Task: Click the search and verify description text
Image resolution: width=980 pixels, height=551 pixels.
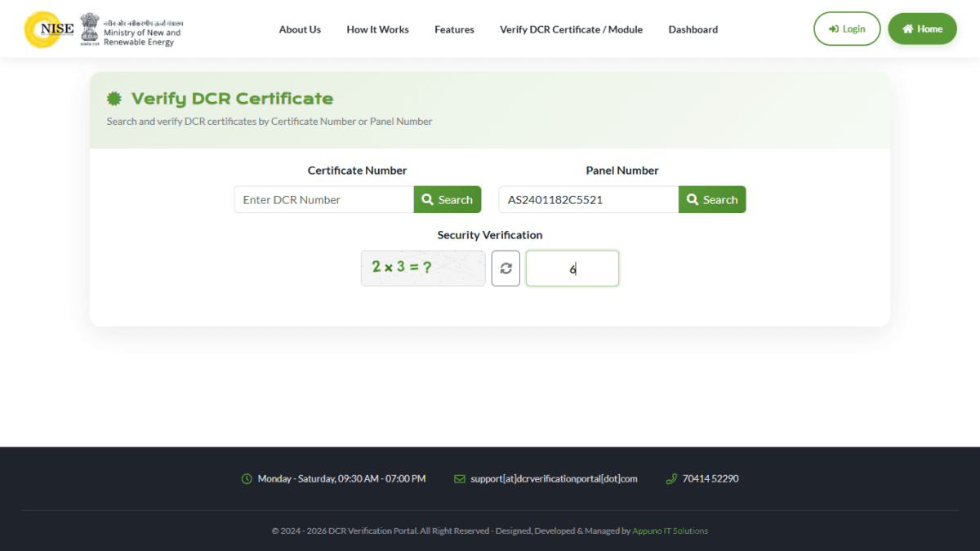Action: pyautogui.click(x=269, y=122)
